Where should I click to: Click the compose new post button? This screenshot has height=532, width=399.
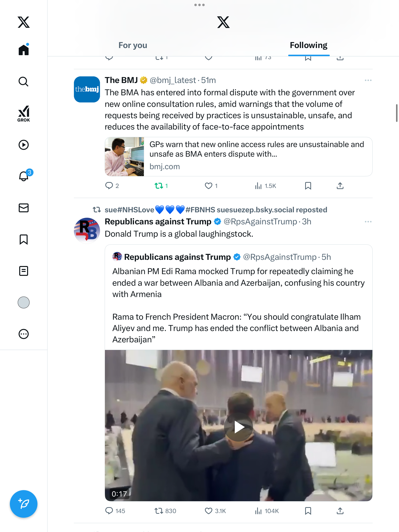(x=24, y=504)
